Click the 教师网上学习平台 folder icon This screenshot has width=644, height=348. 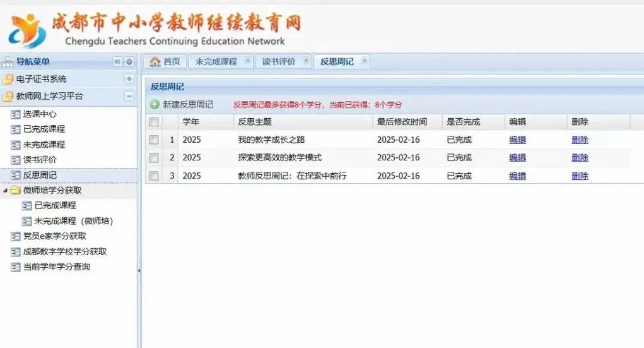[x=8, y=96]
